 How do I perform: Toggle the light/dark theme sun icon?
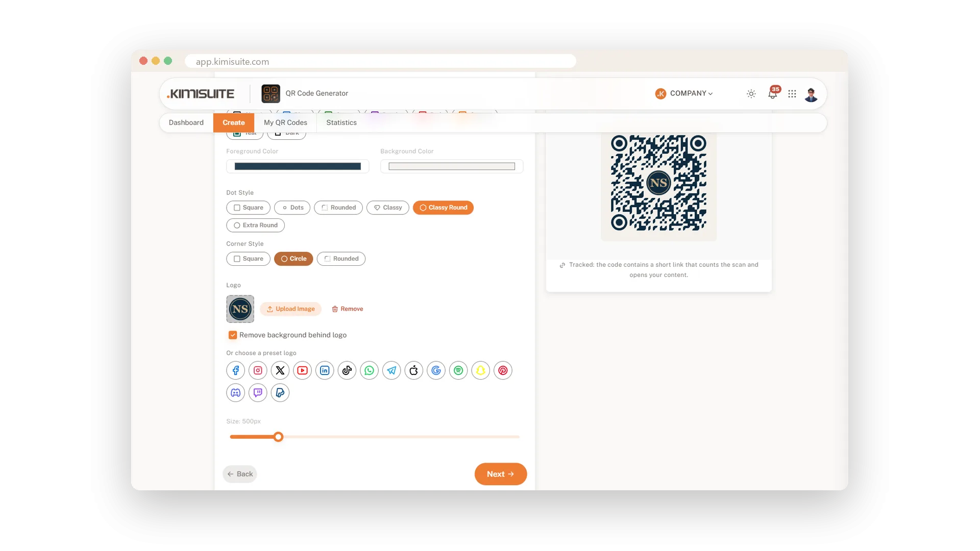[751, 94]
